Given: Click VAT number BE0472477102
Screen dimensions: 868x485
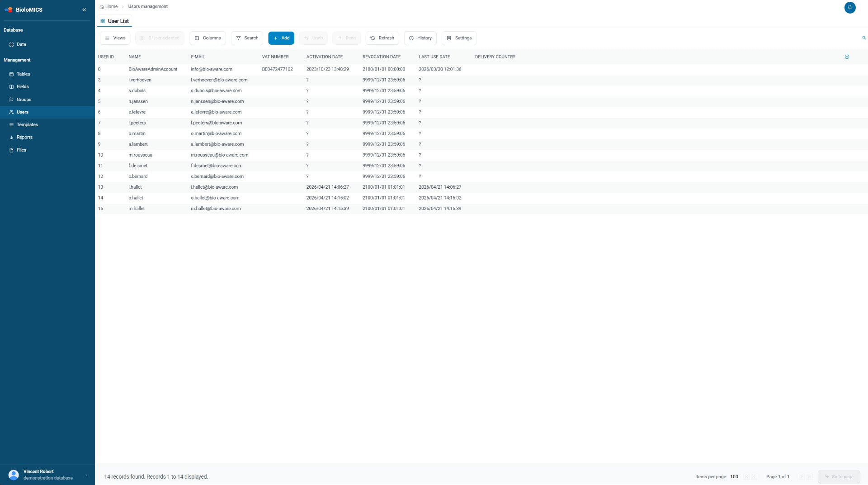Looking at the screenshot, I should 278,69.
